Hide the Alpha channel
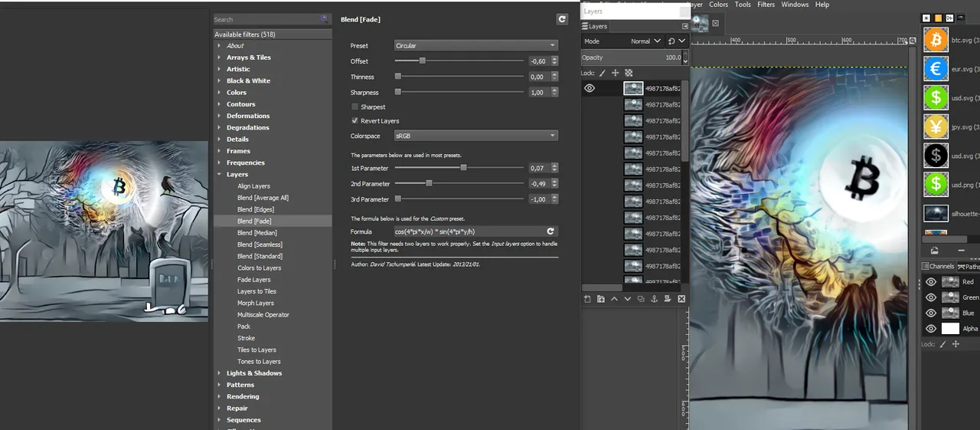Viewport: 980px width, 430px height. click(931, 328)
